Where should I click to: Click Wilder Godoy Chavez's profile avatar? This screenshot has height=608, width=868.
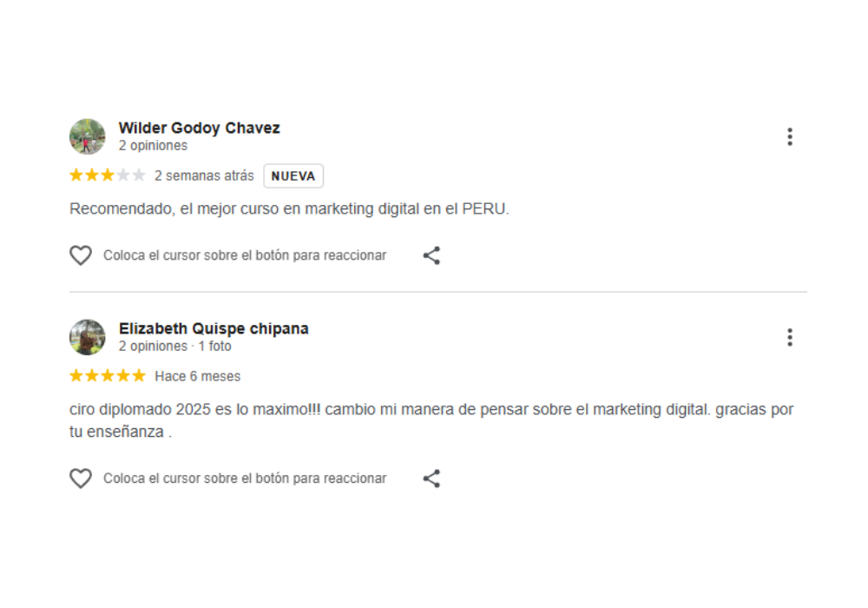87,136
